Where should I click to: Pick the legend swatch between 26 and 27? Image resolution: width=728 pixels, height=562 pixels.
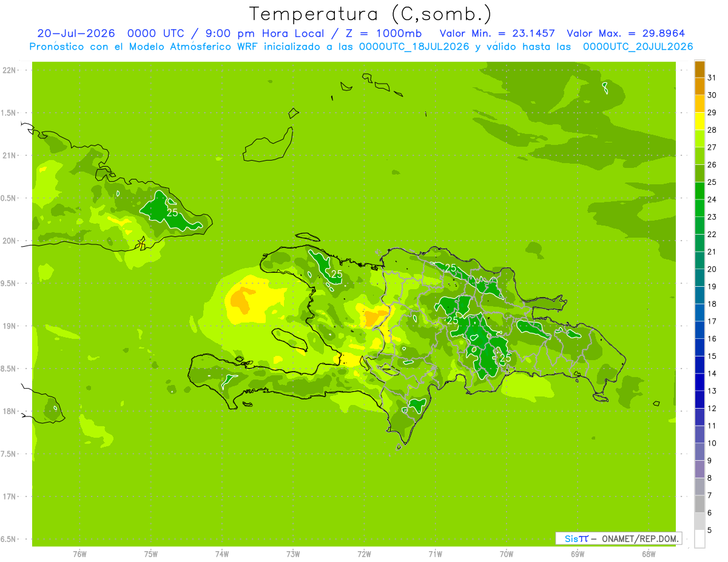699,156
